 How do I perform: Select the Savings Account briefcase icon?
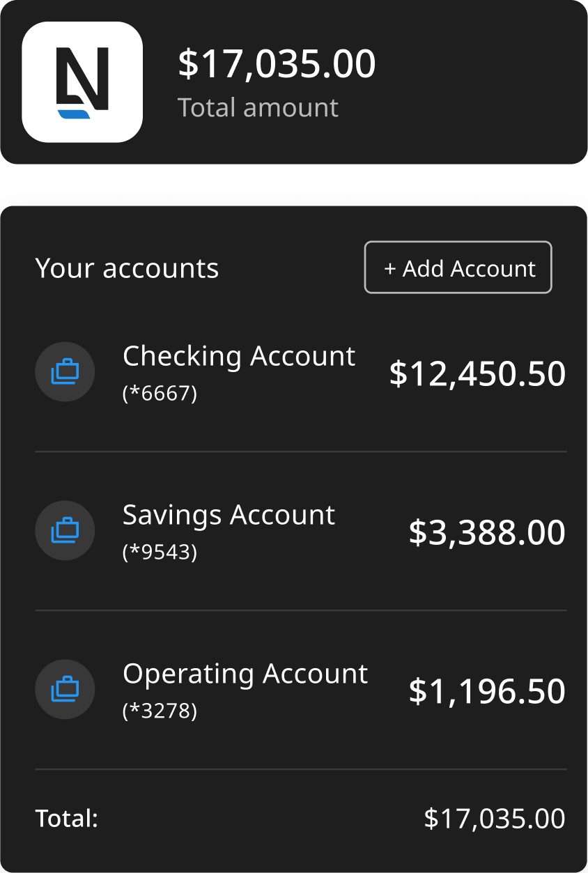coord(65,530)
